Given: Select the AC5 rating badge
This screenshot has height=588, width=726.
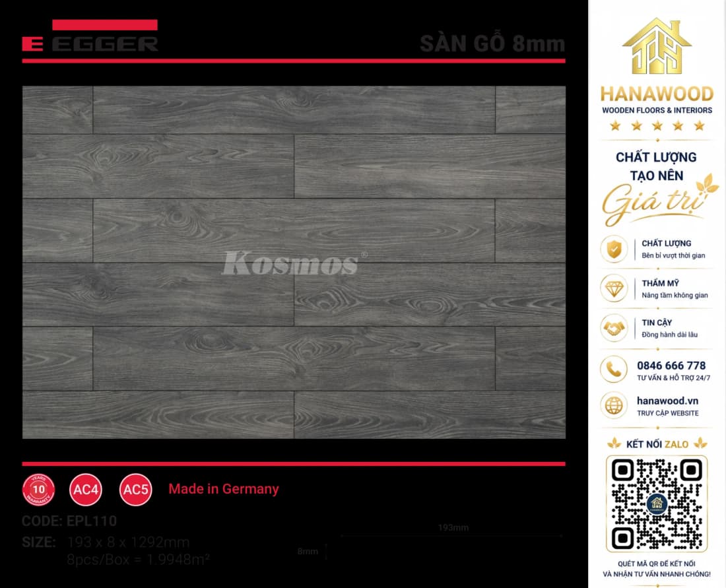Looking at the screenshot, I should (x=136, y=490).
